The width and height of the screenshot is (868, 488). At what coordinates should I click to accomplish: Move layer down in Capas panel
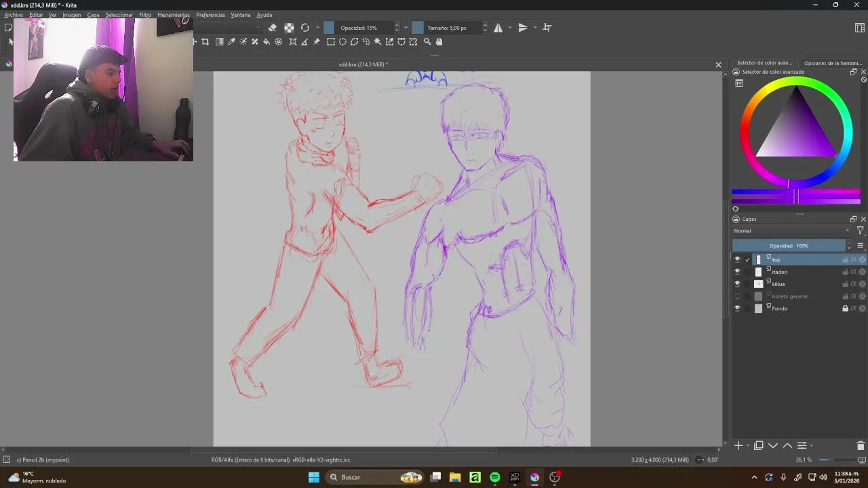point(773,445)
